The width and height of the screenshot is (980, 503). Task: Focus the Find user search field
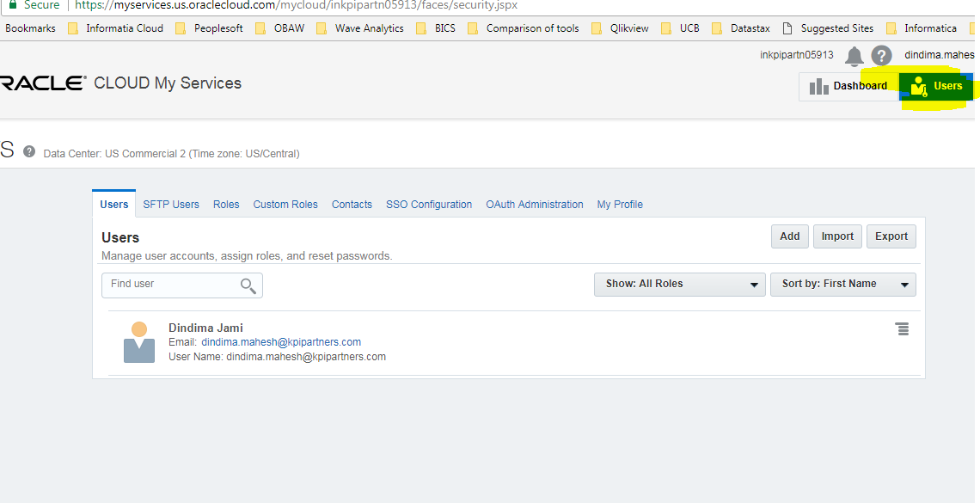(x=172, y=285)
